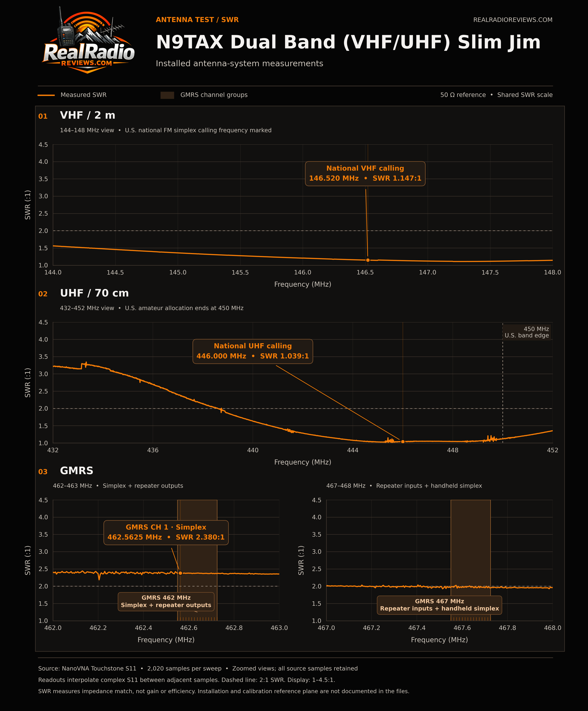This screenshot has height=711, width=588.
Task: Click the 440 tick label on UHF axis
Action: click(253, 450)
